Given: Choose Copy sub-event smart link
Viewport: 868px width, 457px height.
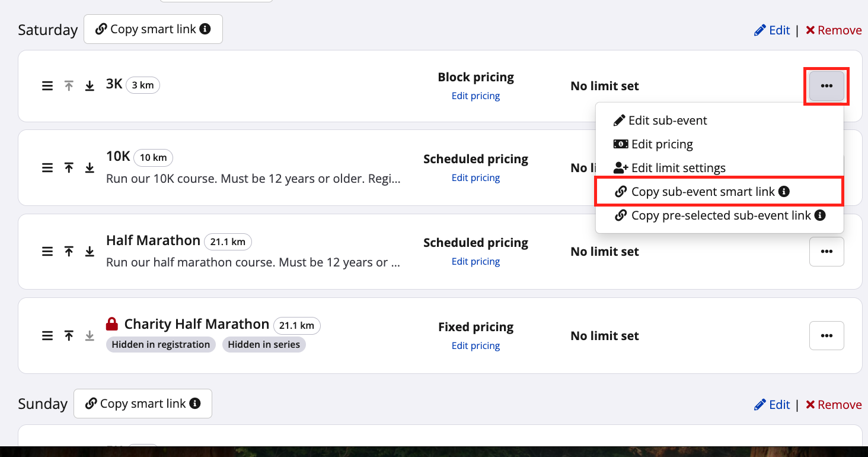Looking at the screenshot, I should tap(703, 192).
